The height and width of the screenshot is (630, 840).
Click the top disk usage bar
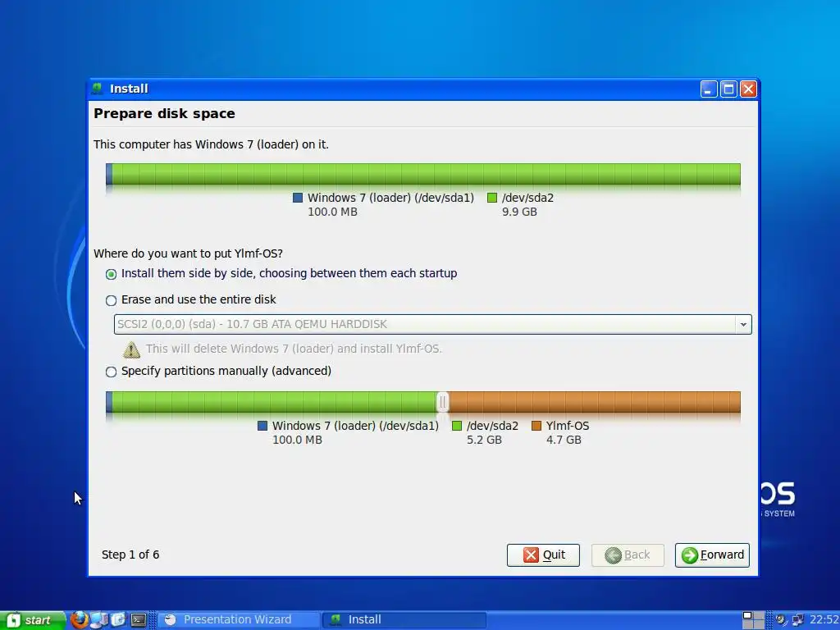click(x=423, y=174)
